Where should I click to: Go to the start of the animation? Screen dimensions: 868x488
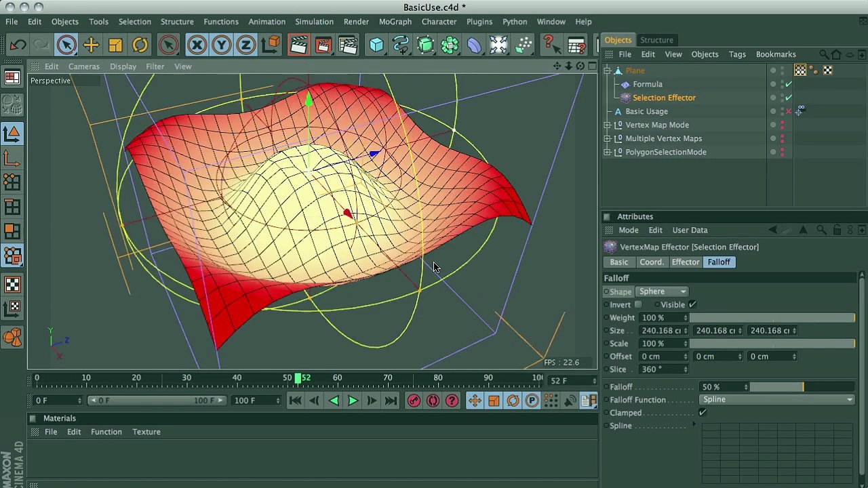[295, 401]
